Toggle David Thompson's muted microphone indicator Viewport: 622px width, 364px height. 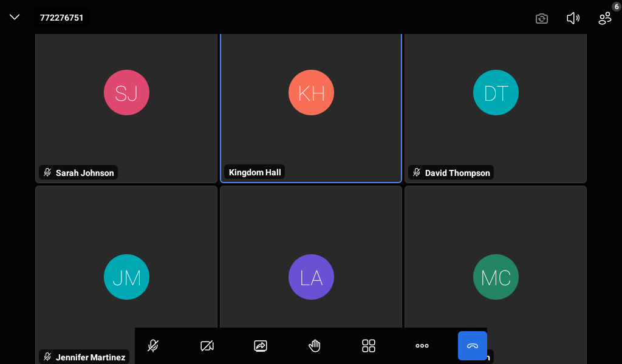(416, 172)
